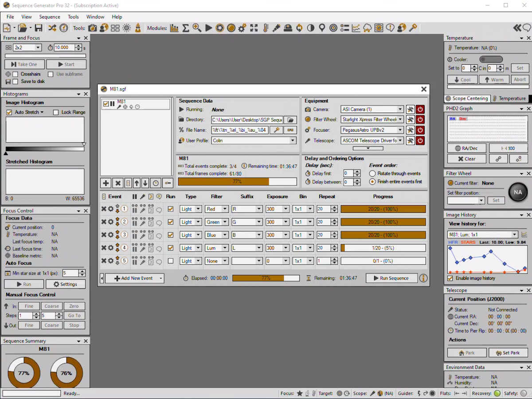Open the User Profile Colin dropdown

[254, 141]
